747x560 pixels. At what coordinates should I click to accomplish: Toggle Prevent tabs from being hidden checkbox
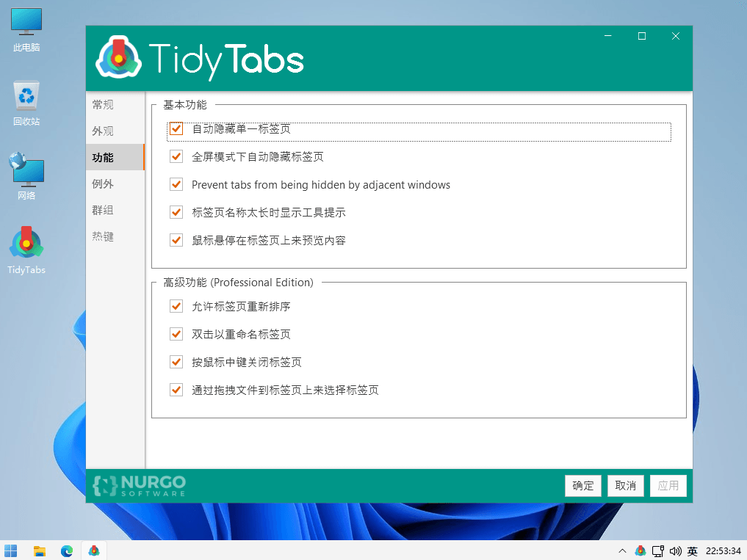click(176, 184)
